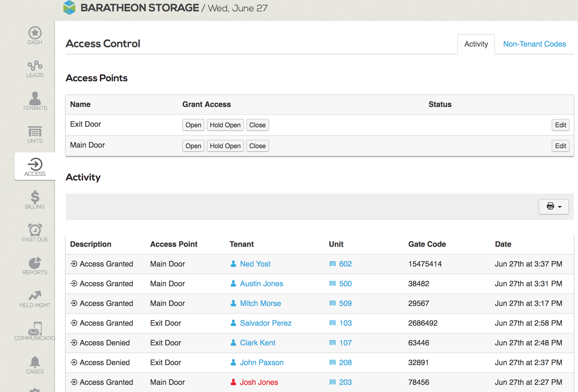This screenshot has height=392, width=578.
Task: Open the Billing dollar icon
Action: coord(35,200)
